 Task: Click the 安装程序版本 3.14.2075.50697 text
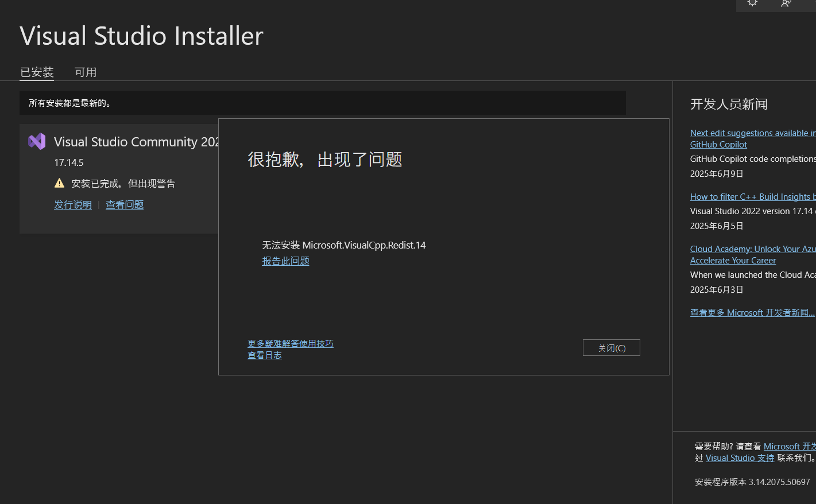click(x=752, y=482)
